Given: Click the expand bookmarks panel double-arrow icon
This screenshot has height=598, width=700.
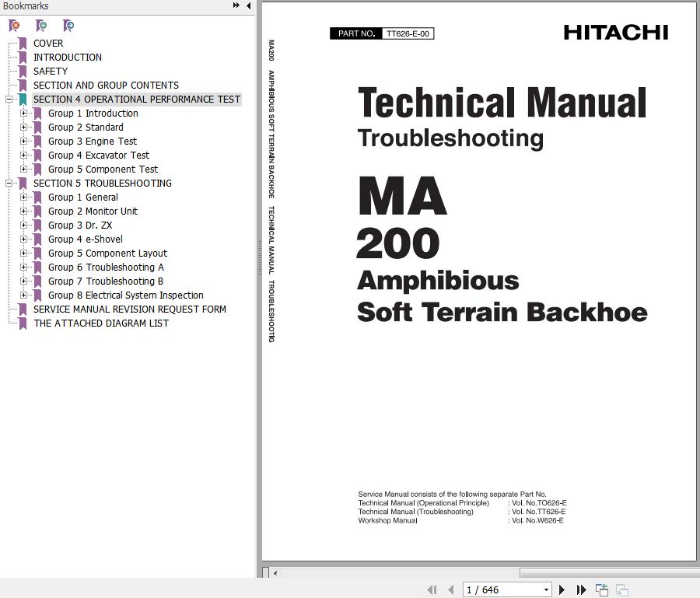Looking at the screenshot, I should point(236,5).
